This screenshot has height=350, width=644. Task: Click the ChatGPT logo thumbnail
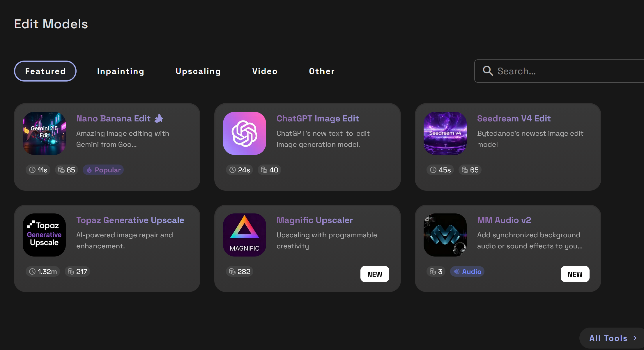click(244, 133)
